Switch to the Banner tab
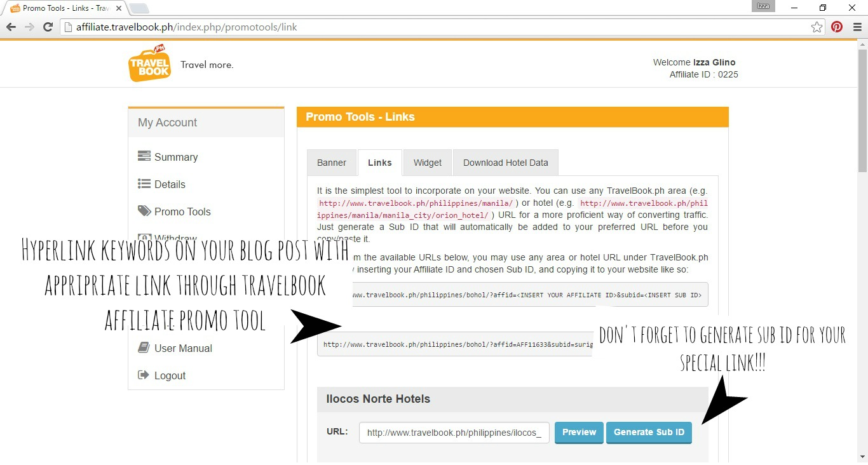868x465 pixels. [332, 163]
